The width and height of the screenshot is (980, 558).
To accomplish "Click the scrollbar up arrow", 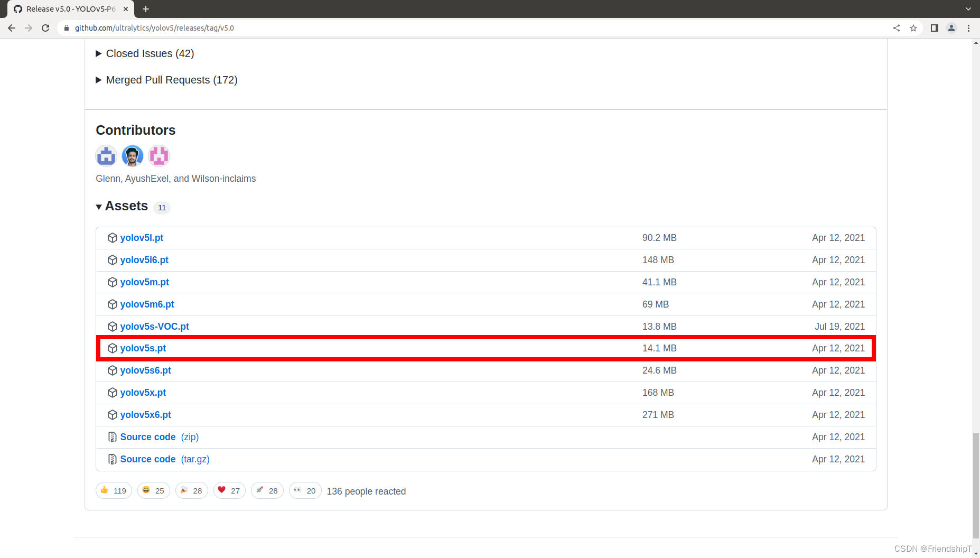I will coord(976,42).
